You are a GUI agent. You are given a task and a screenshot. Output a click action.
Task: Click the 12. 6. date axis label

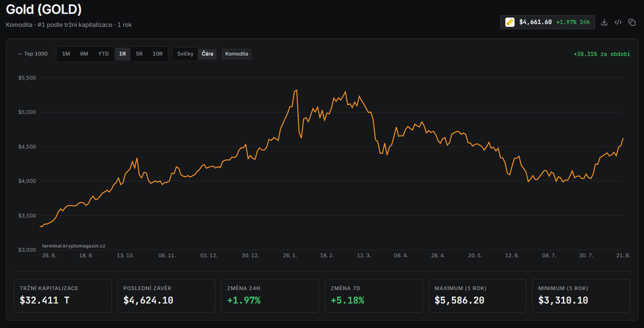tap(512, 255)
